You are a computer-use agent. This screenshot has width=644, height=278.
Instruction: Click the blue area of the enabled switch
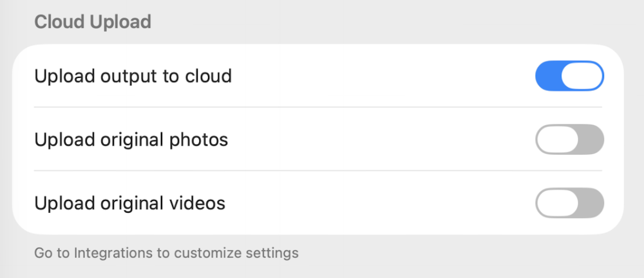pos(547,77)
